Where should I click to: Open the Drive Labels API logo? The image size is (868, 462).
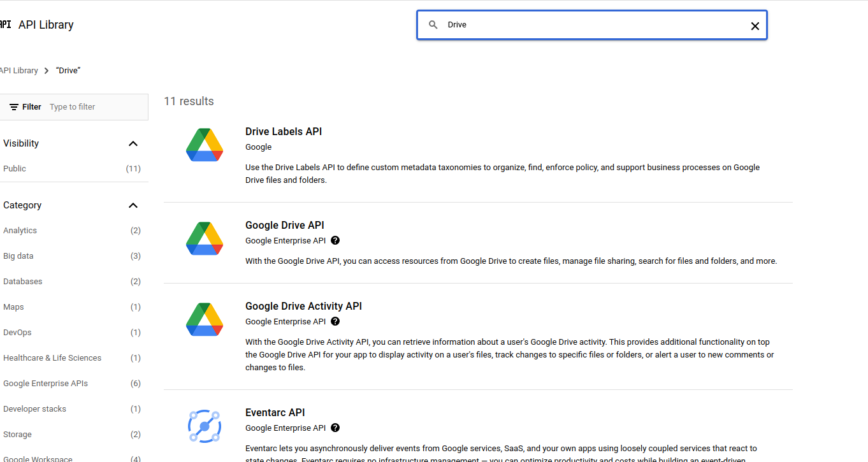205,145
